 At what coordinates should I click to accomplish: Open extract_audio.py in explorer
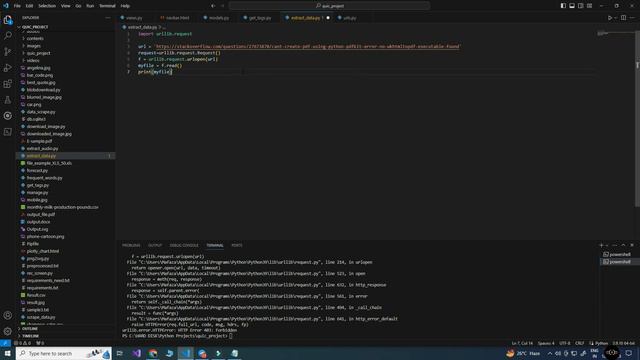(x=42, y=149)
